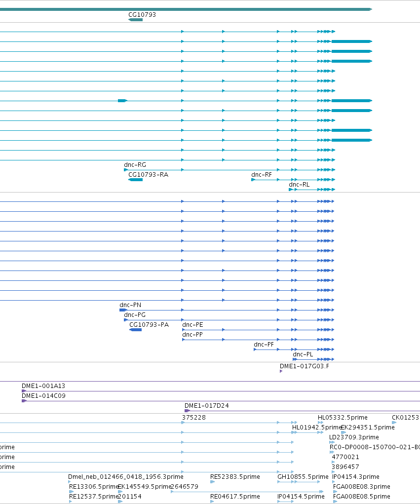Image resolution: width=420 pixels, height=504 pixels.
Task: Click the Dmel_neb_012466_0418_1956.3prime label
Action: 126,477
